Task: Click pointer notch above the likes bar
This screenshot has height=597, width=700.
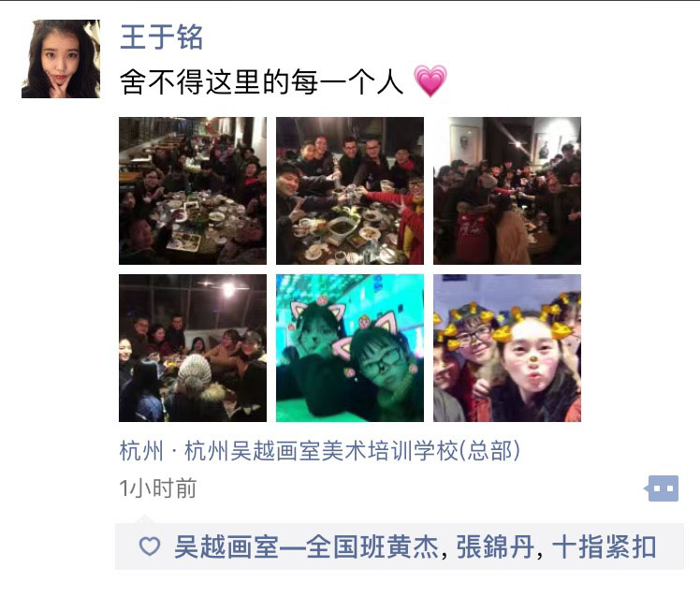Action: [144, 519]
